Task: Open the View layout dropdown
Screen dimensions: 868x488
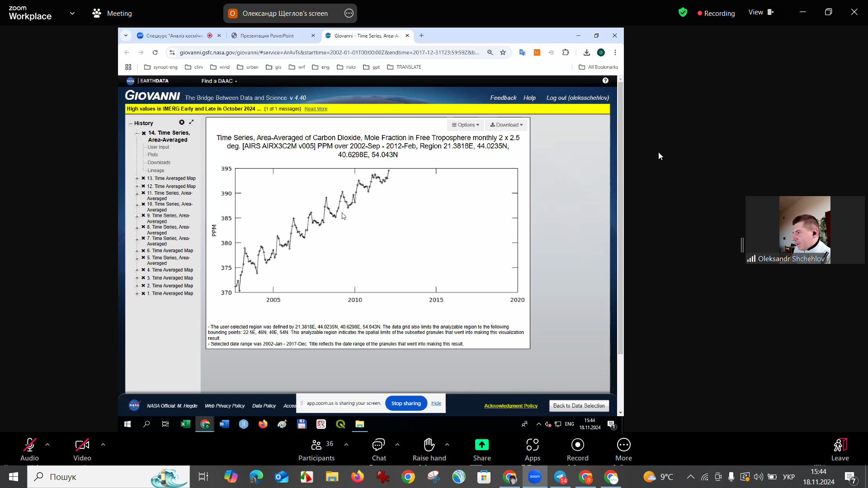Action: click(x=761, y=12)
